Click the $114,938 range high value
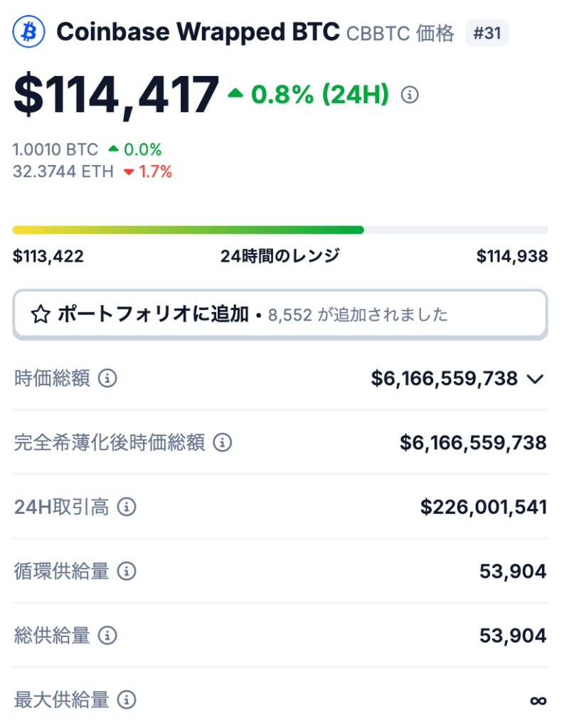 click(512, 256)
